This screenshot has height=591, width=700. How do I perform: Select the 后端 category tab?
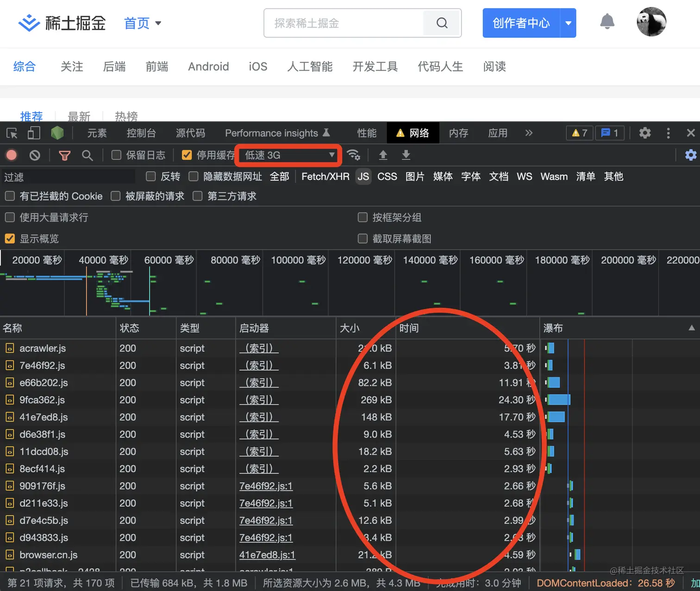[x=114, y=67]
